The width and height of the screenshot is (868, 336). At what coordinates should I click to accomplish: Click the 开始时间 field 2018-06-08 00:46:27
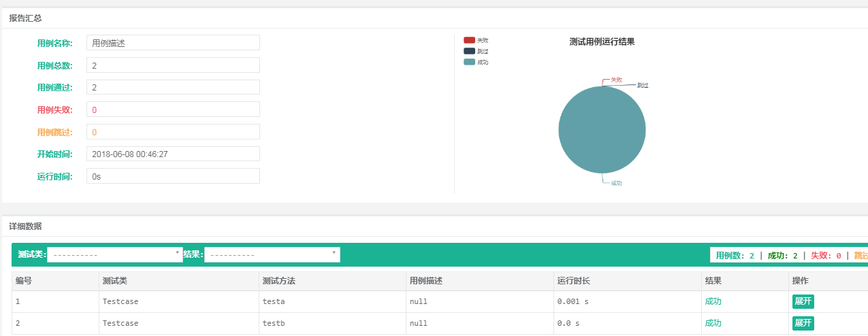pyautogui.click(x=173, y=154)
